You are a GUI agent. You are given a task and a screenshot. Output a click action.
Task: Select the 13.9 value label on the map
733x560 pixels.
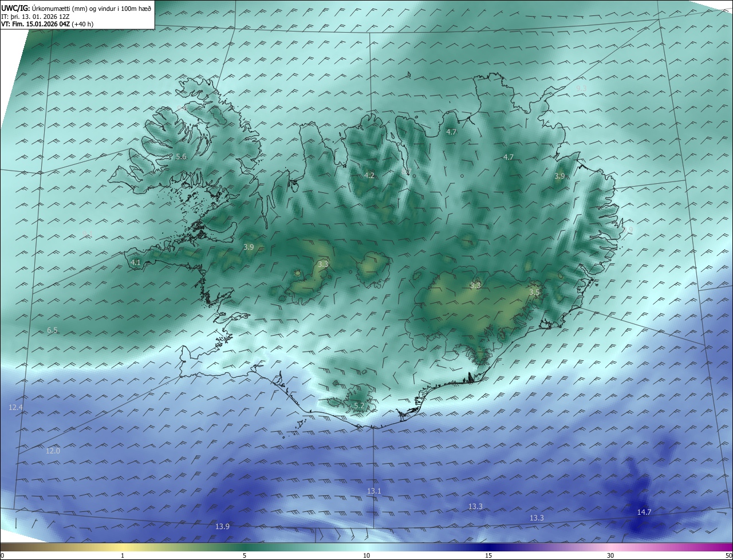tap(222, 526)
